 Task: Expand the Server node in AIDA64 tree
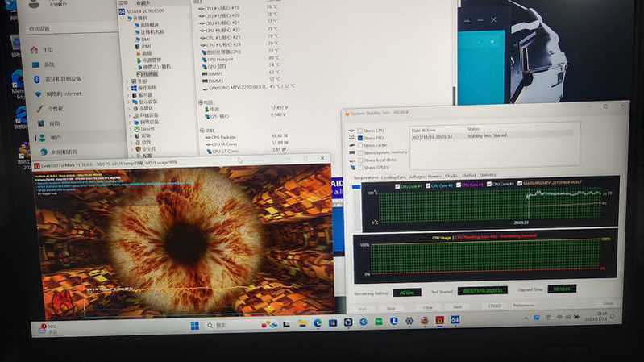[x=128, y=95]
